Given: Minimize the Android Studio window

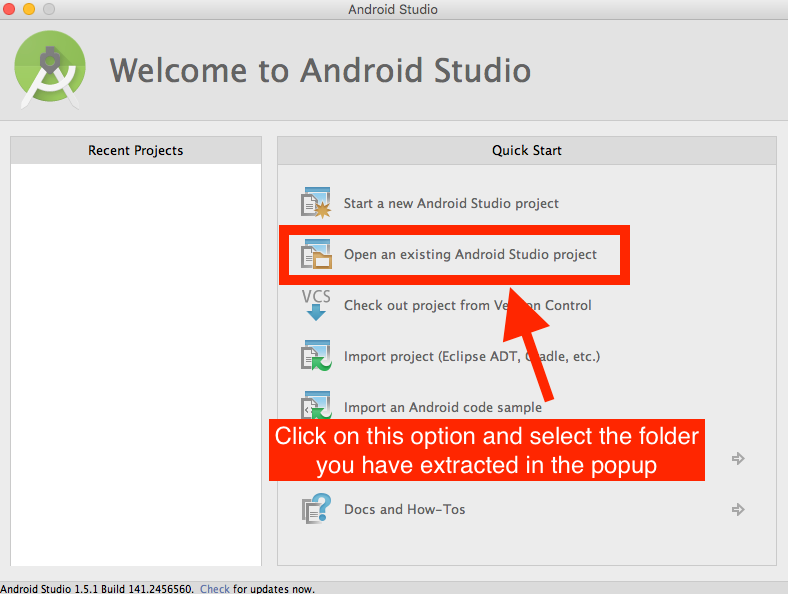Looking at the screenshot, I should [29, 9].
